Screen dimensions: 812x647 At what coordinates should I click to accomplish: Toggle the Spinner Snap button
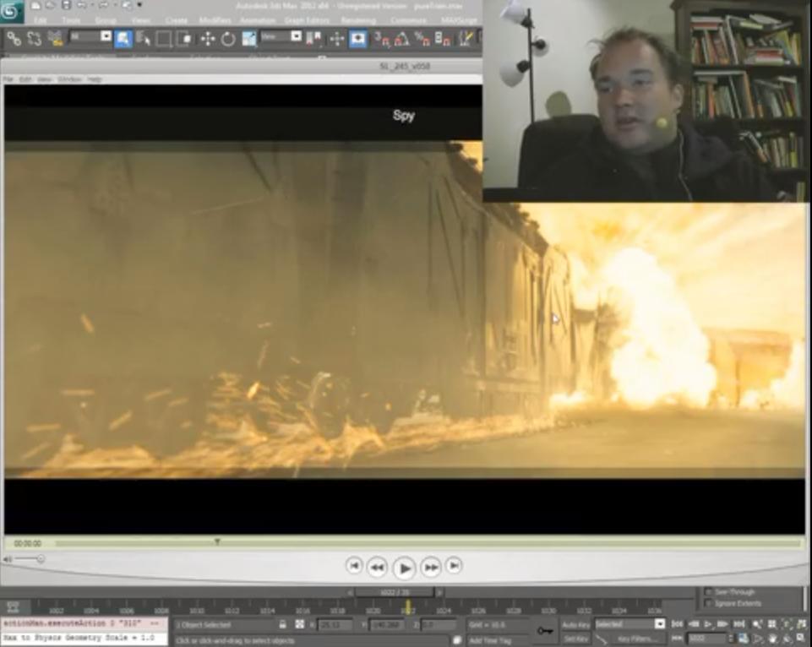[x=443, y=39]
